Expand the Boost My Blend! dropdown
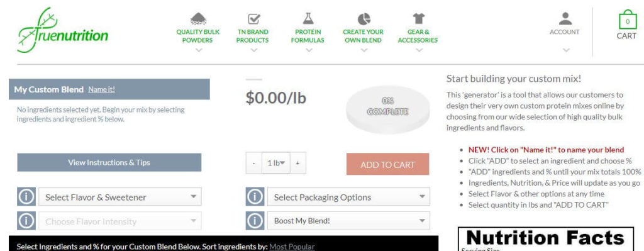The height and width of the screenshot is (251, 644). coord(348,221)
